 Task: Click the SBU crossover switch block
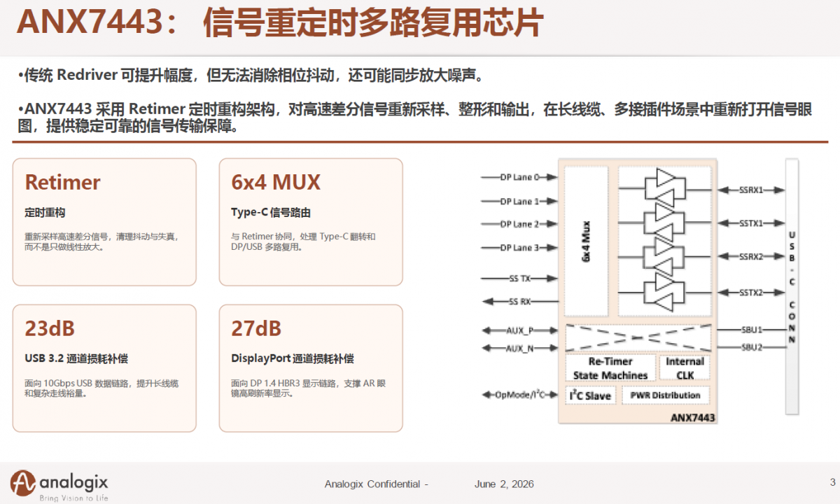[638, 338]
